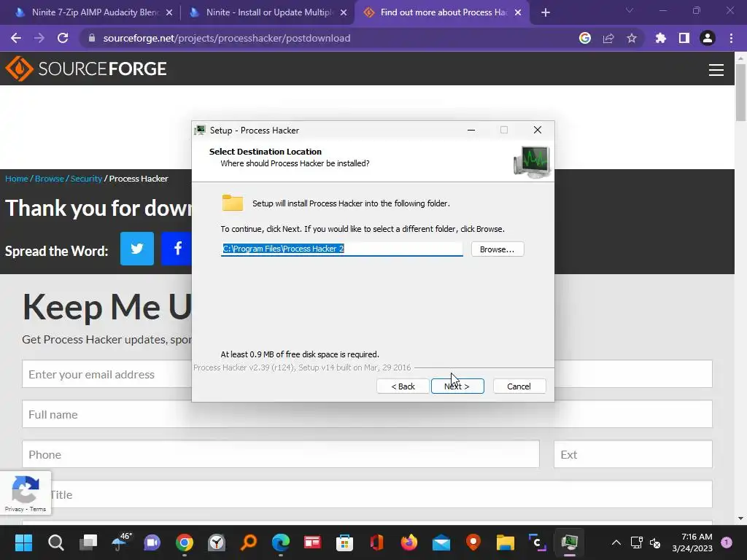Go back with the Back button
This screenshot has height=560, width=747.
pos(403,386)
